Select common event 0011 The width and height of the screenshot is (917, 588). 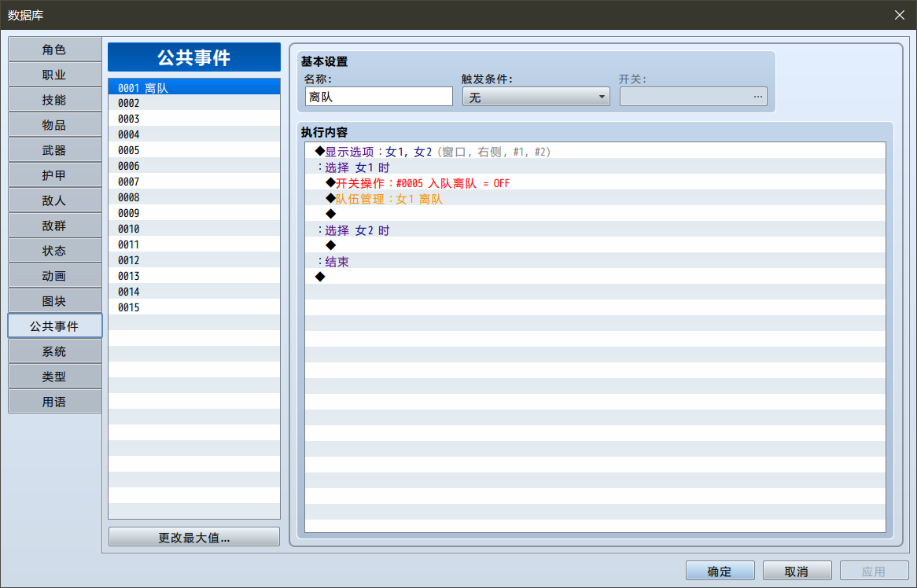click(194, 244)
